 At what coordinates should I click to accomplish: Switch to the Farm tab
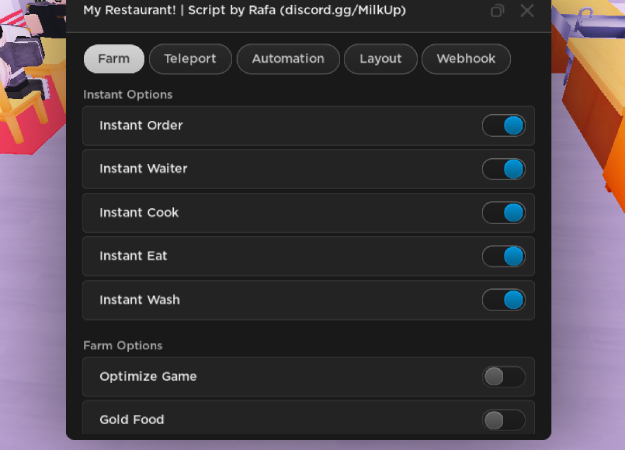coord(114,59)
